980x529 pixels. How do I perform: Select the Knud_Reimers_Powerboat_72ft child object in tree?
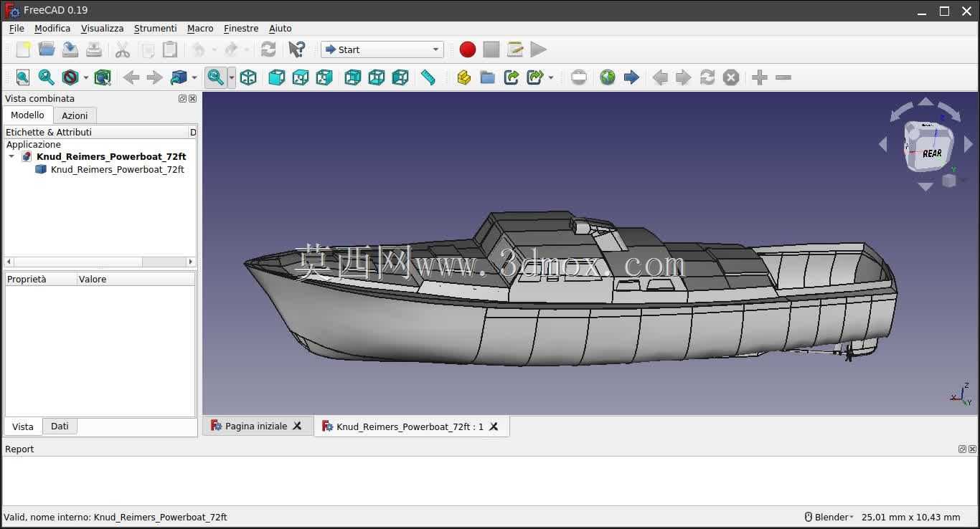[118, 169]
